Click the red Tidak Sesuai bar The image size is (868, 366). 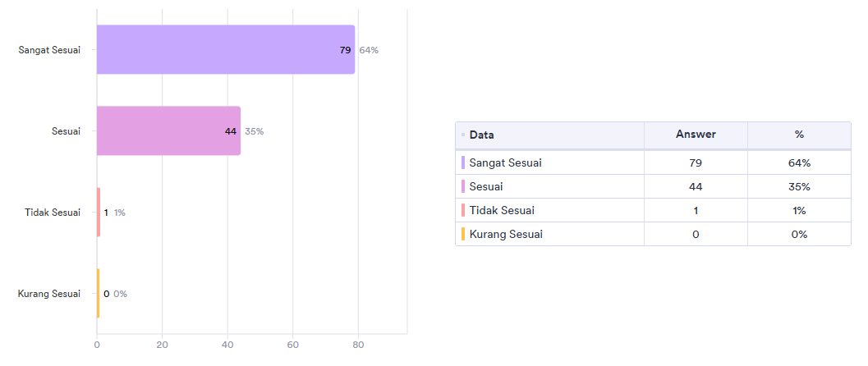click(99, 213)
